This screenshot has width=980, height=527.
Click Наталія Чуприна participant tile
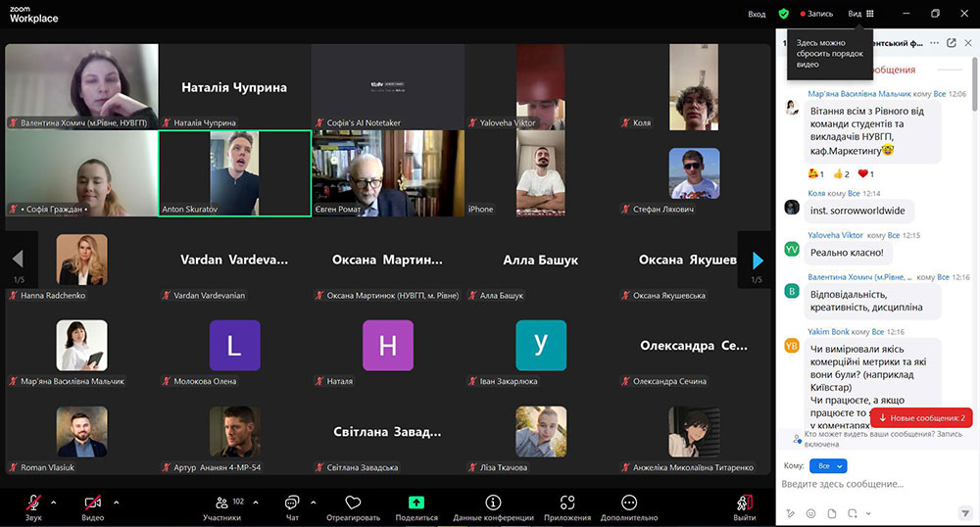(x=235, y=87)
